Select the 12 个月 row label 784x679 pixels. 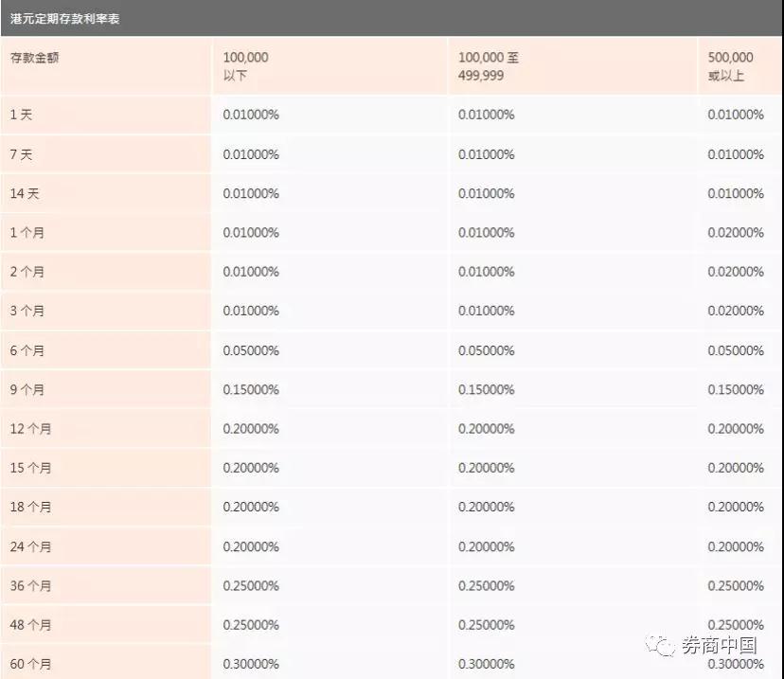pyautogui.click(x=30, y=428)
